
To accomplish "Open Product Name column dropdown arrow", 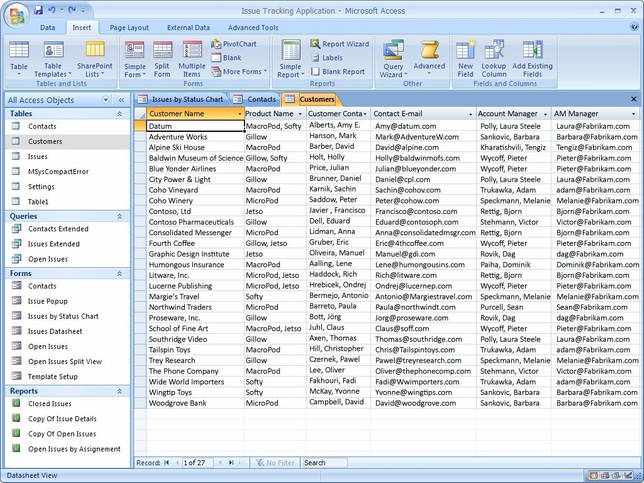I will [300, 114].
